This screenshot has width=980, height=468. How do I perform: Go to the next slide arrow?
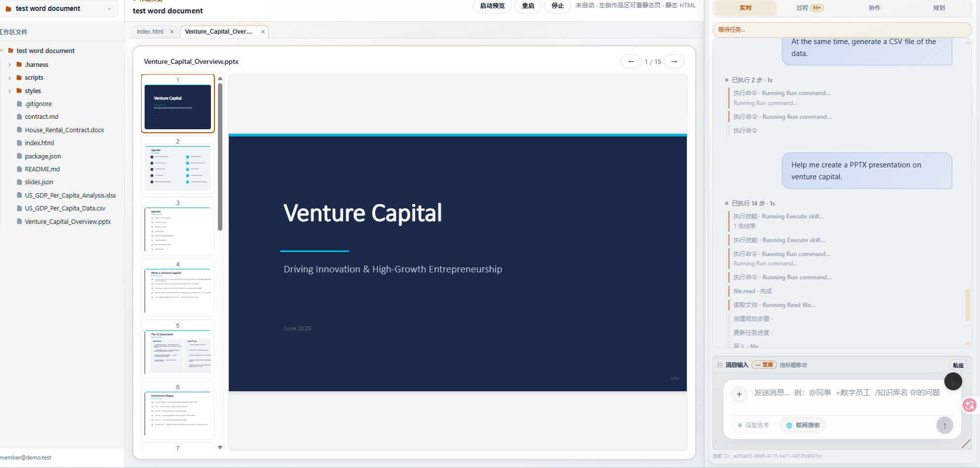tap(674, 61)
